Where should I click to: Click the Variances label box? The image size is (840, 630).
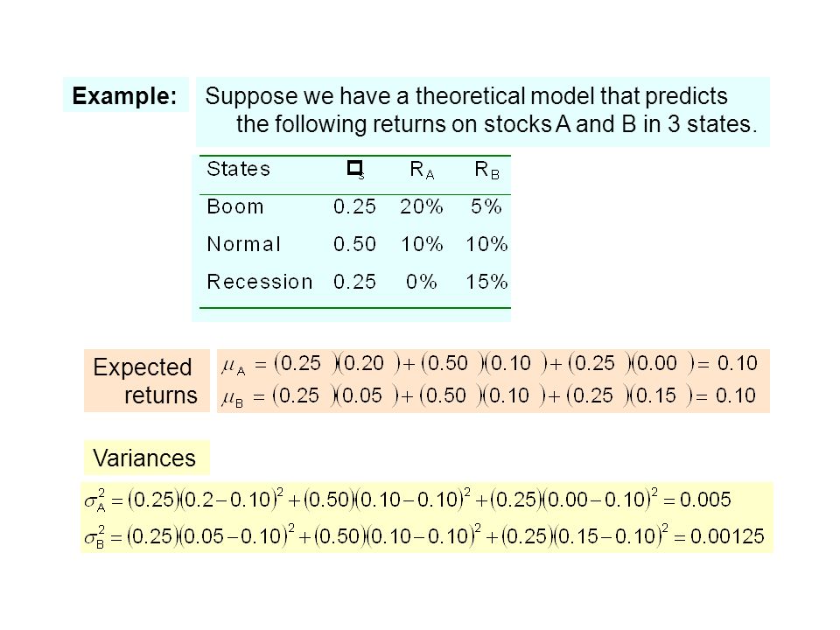coord(146,458)
